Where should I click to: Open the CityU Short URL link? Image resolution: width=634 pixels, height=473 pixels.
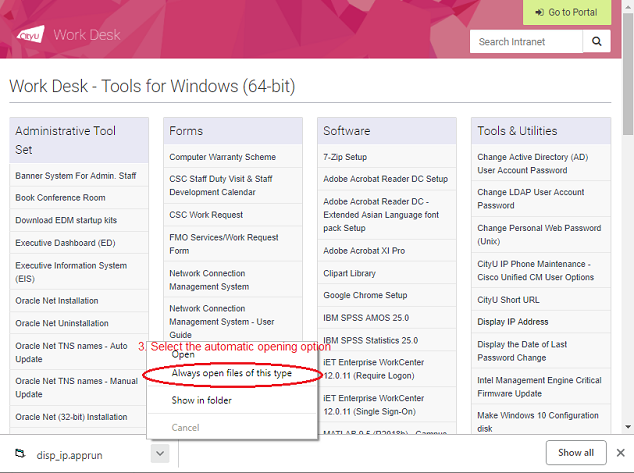[508, 300]
